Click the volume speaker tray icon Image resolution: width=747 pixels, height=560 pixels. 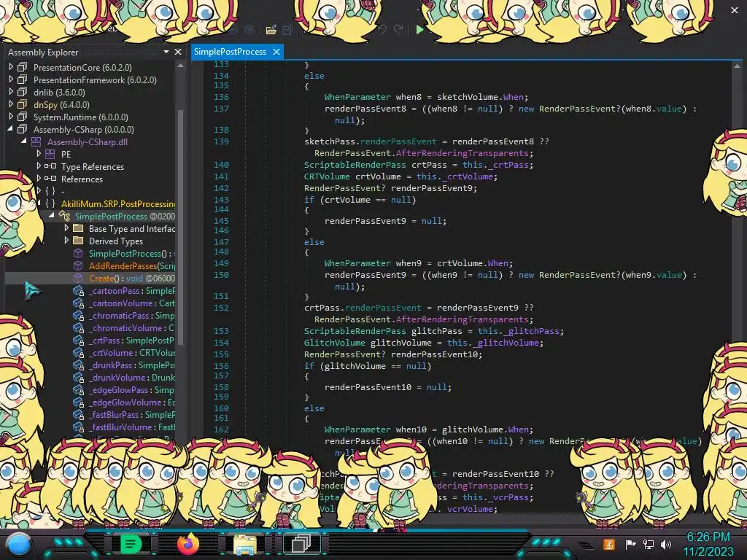[x=666, y=544]
